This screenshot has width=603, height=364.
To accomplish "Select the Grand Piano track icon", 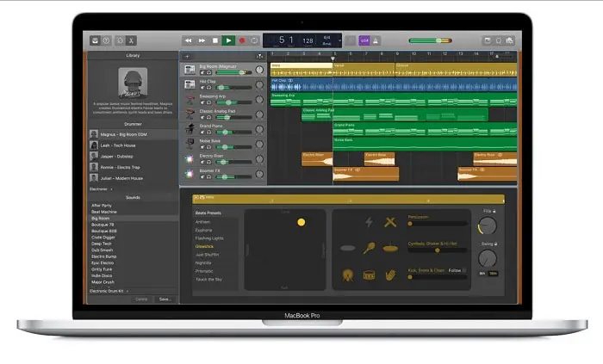I will click(x=190, y=128).
